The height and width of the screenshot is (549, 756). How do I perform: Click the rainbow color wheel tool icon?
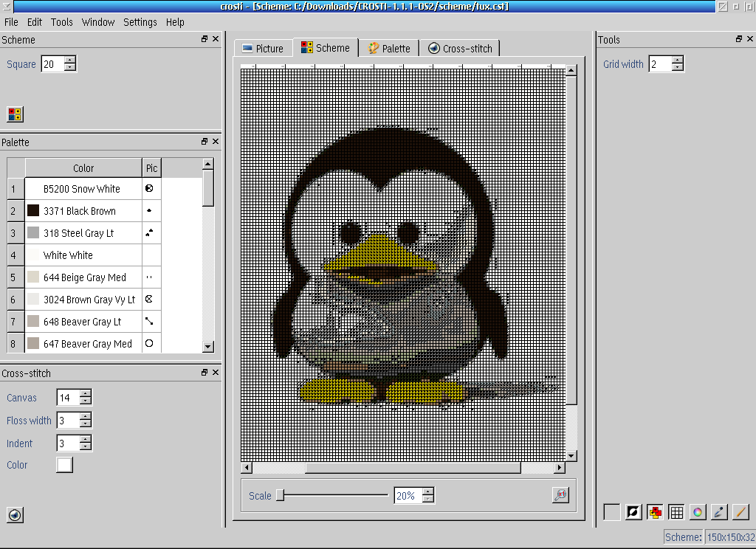click(698, 512)
